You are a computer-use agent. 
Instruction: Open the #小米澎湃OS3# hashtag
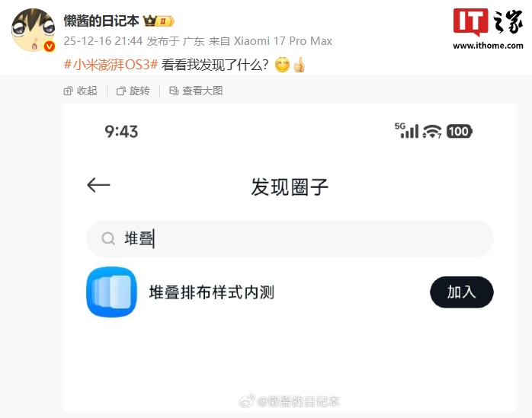(x=111, y=64)
